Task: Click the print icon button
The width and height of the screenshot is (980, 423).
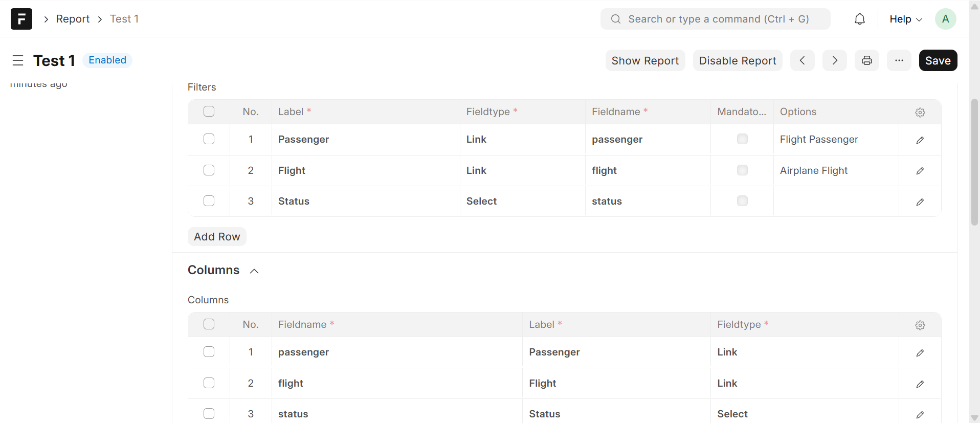Action: [866, 60]
